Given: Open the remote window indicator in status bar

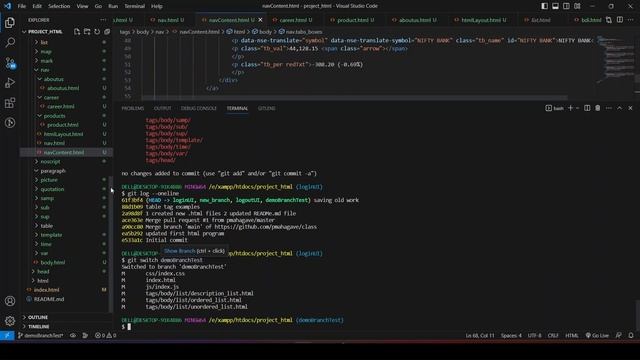Looking at the screenshot, I should tap(7, 336).
